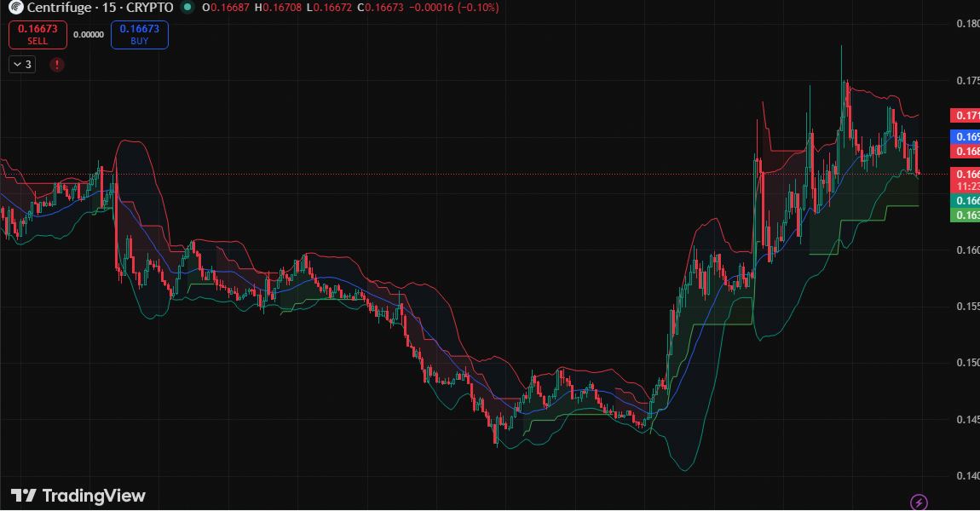This screenshot has width=980, height=511.
Task: Click the green 0.163 price label
Action: [965, 215]
